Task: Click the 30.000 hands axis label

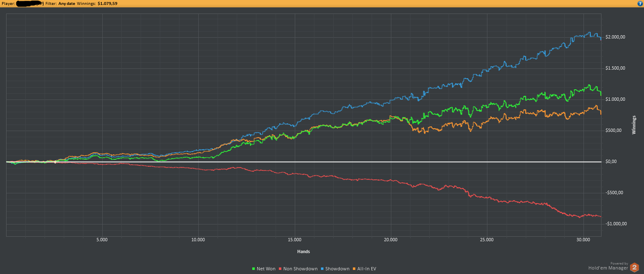Action: coord(583,240)
